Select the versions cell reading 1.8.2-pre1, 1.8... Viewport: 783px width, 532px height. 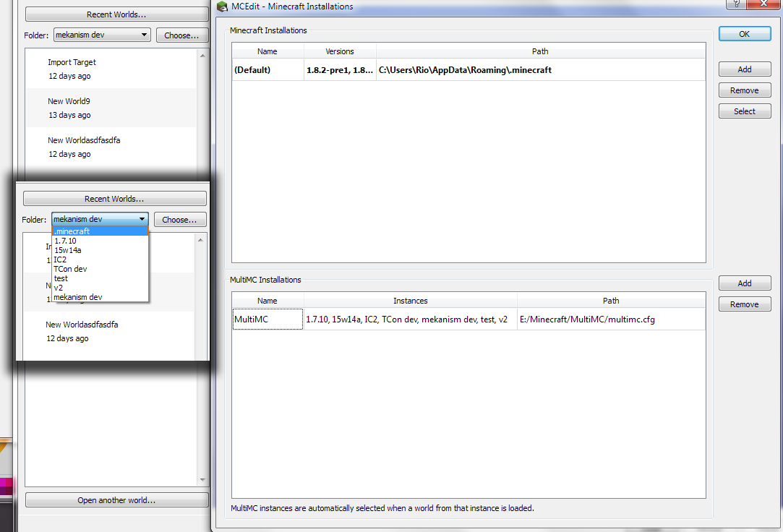pyautogui.click(x=340, y=70)
